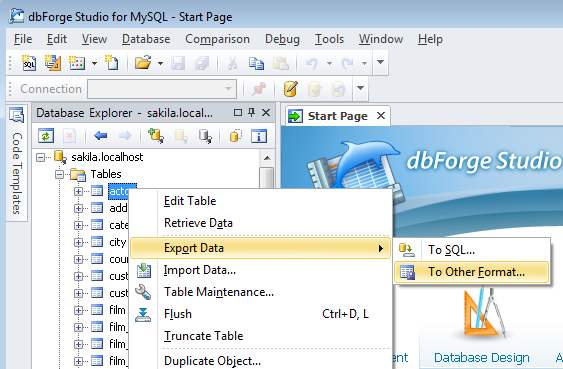Image resolution: width=563 pixels, height=369 pixels.
Task: Open the File menu
Action: tap(23, 39)
